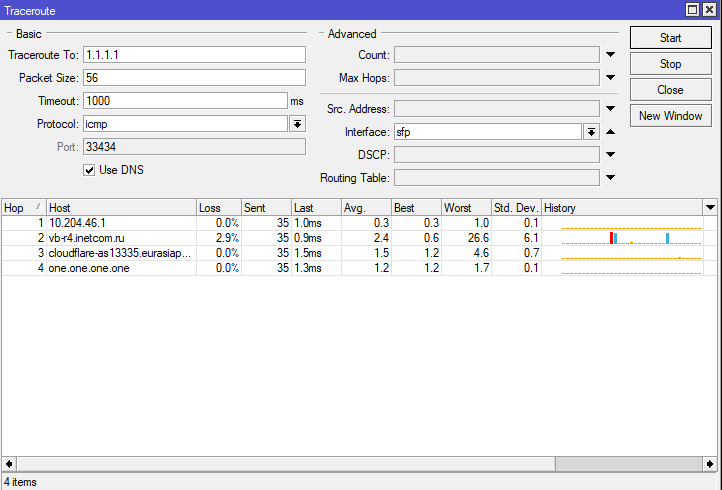Start the traceroute
Image resolution: width=722 pixels, height=490 pixels.
pos(670,38)
